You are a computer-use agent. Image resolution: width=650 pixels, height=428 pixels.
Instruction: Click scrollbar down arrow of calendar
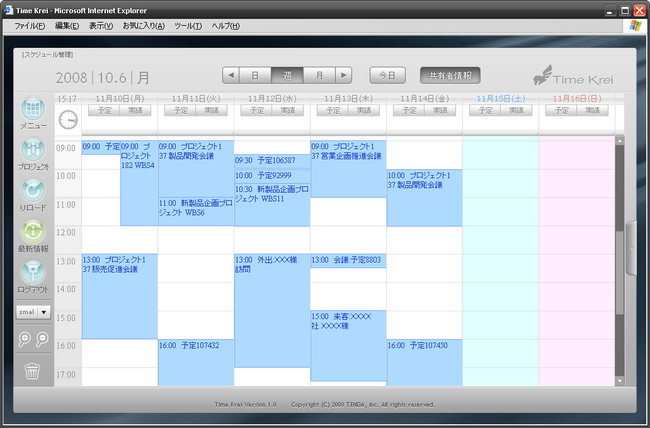pos(620,381)
